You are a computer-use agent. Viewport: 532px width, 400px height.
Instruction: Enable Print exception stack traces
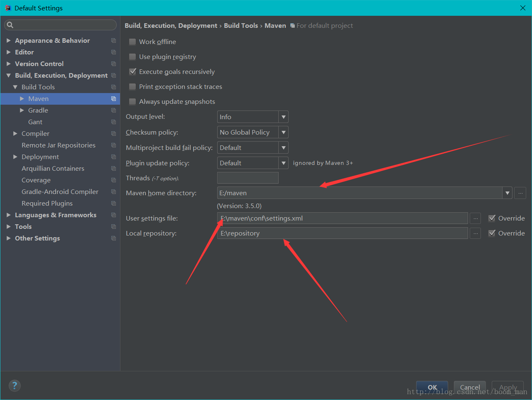tap(132, 87)
